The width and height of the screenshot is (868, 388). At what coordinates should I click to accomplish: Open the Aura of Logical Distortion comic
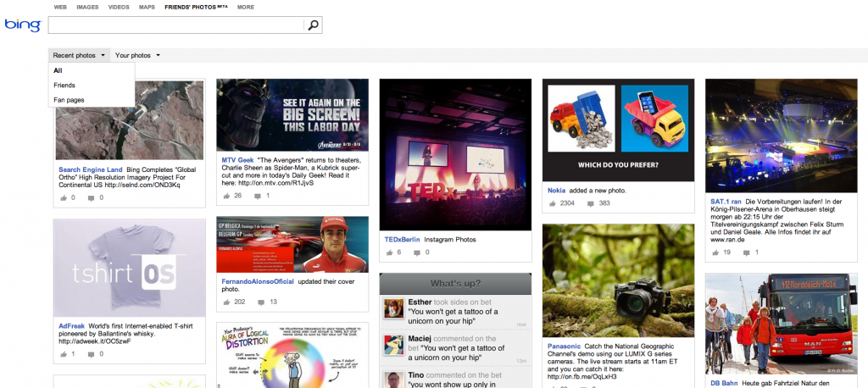point(292,355)
